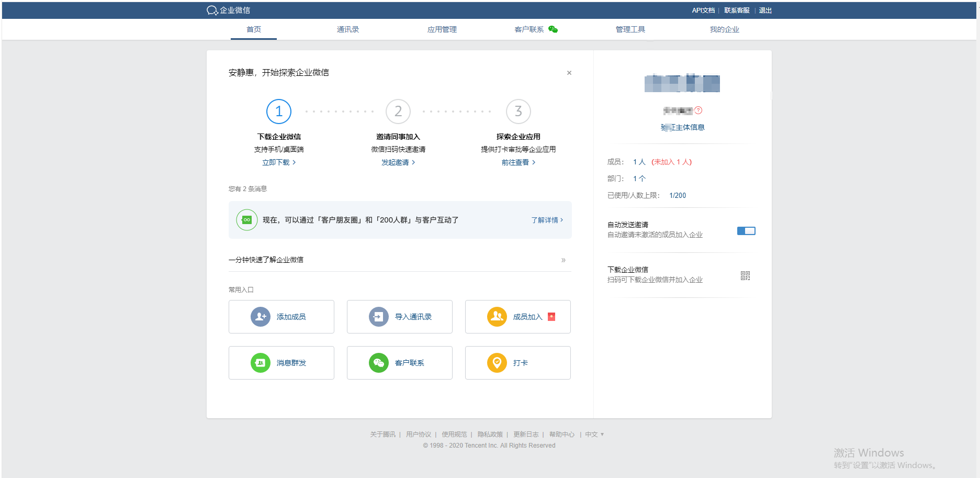Click the Member Join (成员加入) icon

tap(497, 317)
